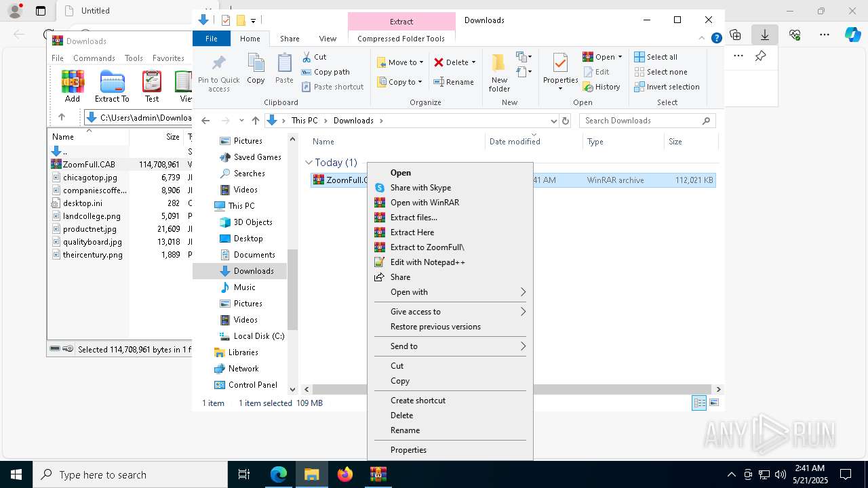Expand the Open with submenu
Screen dimensions: 868x488
pos(450,292)
